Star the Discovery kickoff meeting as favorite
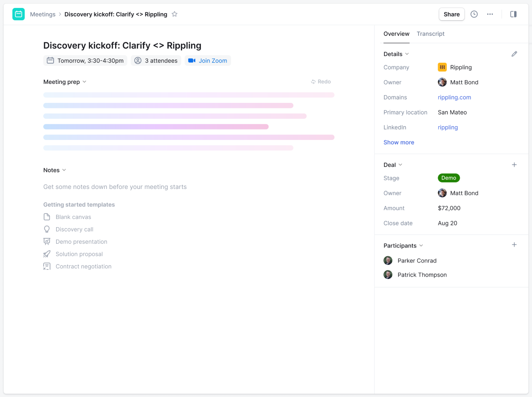 (x=175, y=14)
